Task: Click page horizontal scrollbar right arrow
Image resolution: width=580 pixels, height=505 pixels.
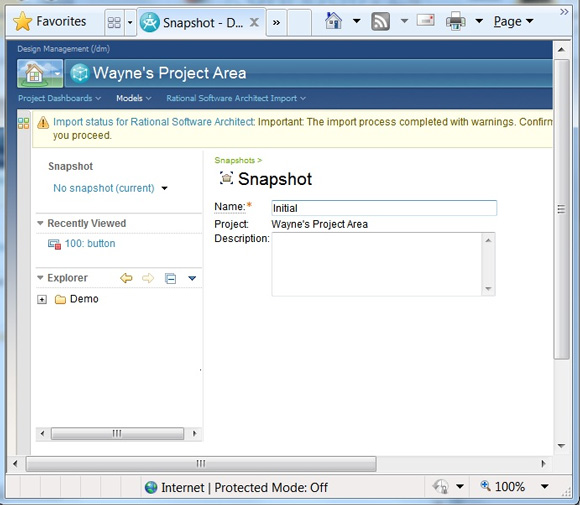Action: [543, 464]
